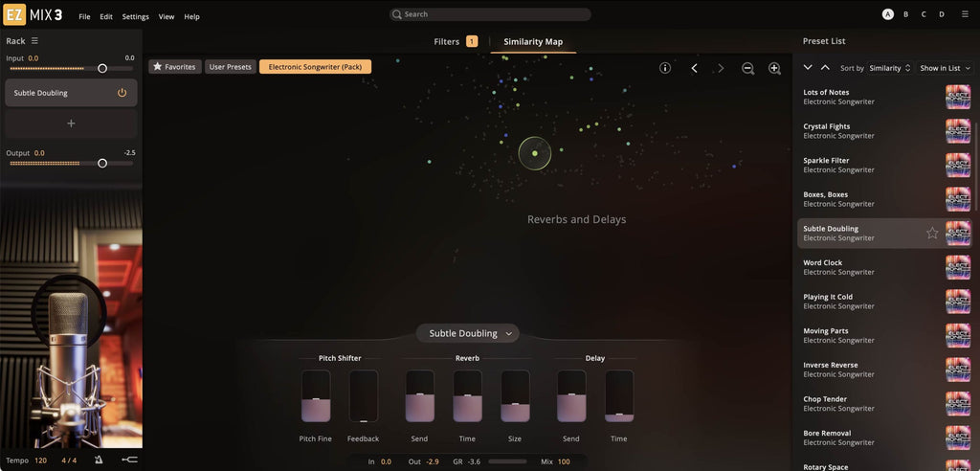Switch to snapshot B
The width and height of the screenshot is (980, 471).
(x=905, y=14)
